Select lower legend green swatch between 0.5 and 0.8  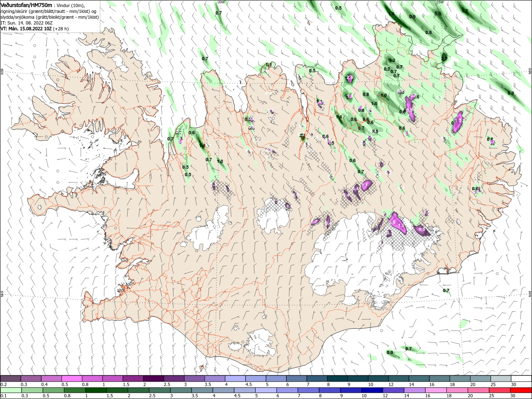pos(53,390)
